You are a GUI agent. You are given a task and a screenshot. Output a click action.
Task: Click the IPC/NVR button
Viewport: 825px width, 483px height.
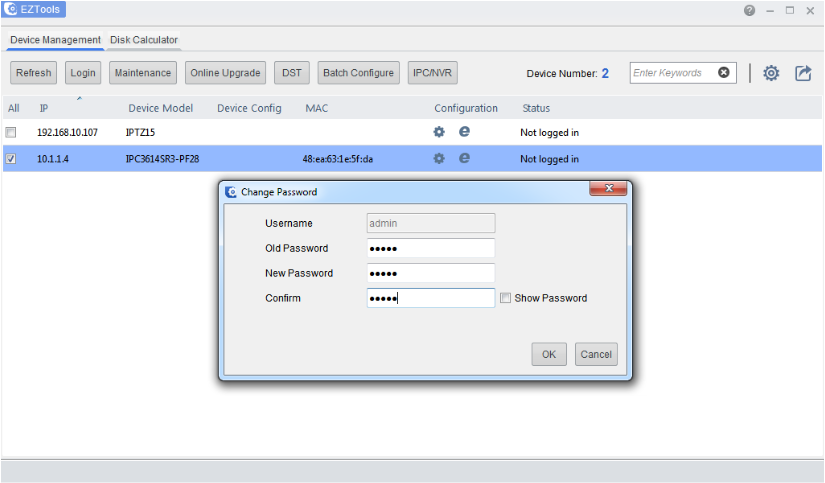click(x=432, y=73)
